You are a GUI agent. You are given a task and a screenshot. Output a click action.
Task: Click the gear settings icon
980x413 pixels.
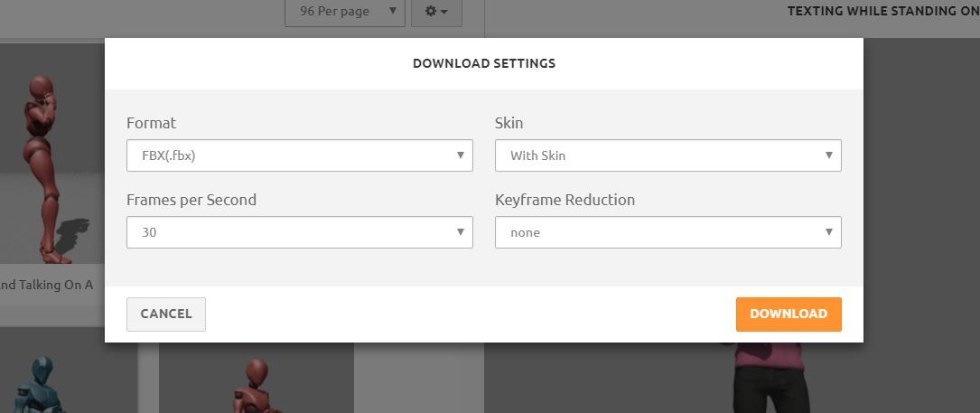tap(430, 11)
